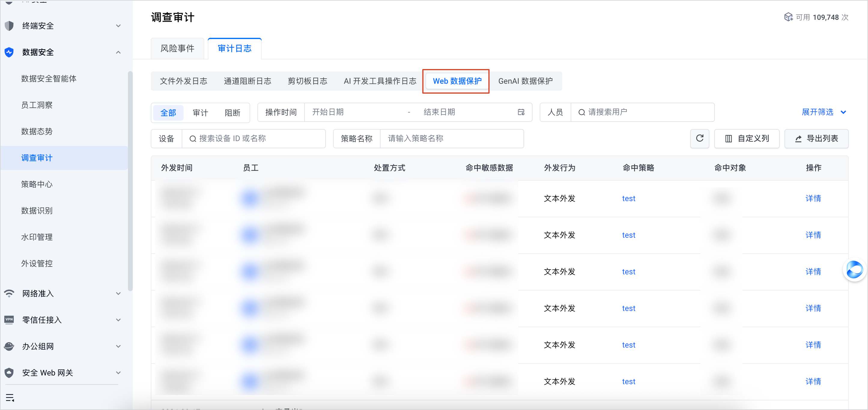The height and width of the screenshot is (410, 868).
Task: Expand the 终端安全 menu chevron
Action: (x=118, y=26)
